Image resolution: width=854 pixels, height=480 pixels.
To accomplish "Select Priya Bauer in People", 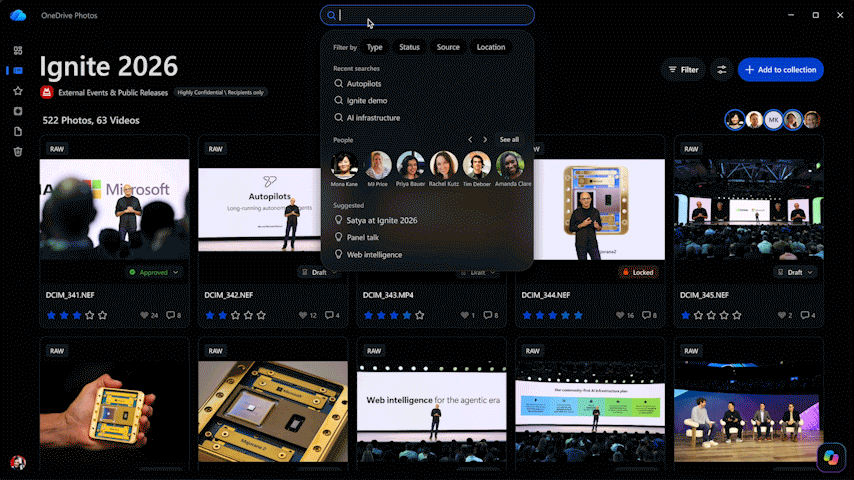I will pyautogui.click(x=410, y=165).
